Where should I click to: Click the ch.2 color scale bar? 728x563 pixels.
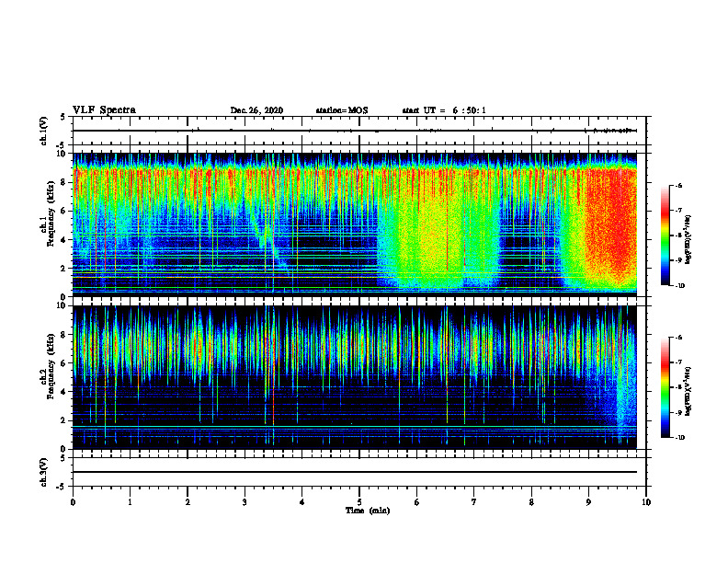(665, 387)
